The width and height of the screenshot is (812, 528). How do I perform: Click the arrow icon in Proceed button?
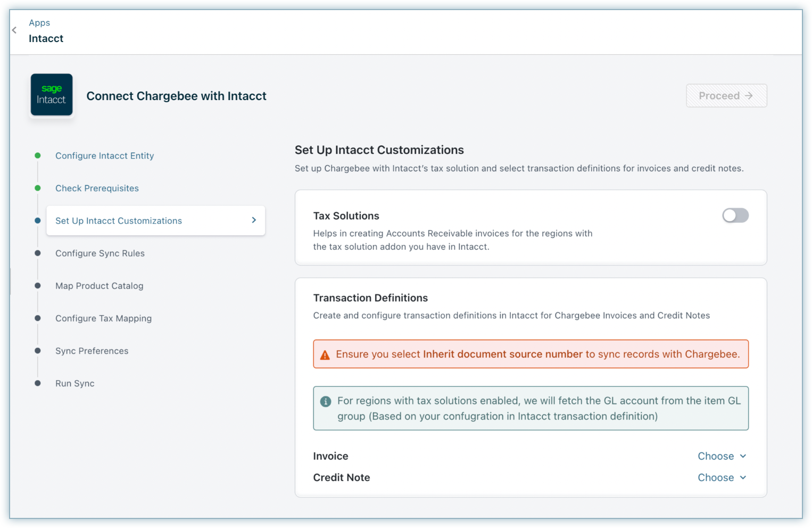749,96
